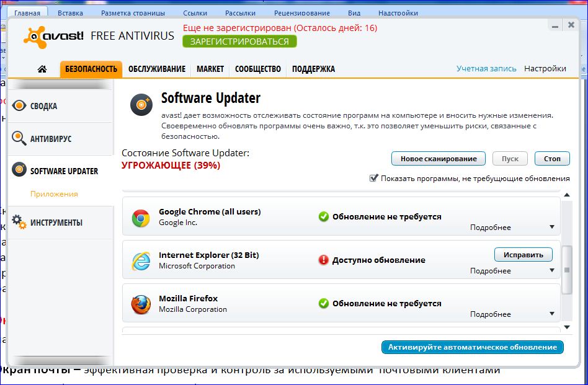Click the avast! logo icon

[x=35, y=37]
